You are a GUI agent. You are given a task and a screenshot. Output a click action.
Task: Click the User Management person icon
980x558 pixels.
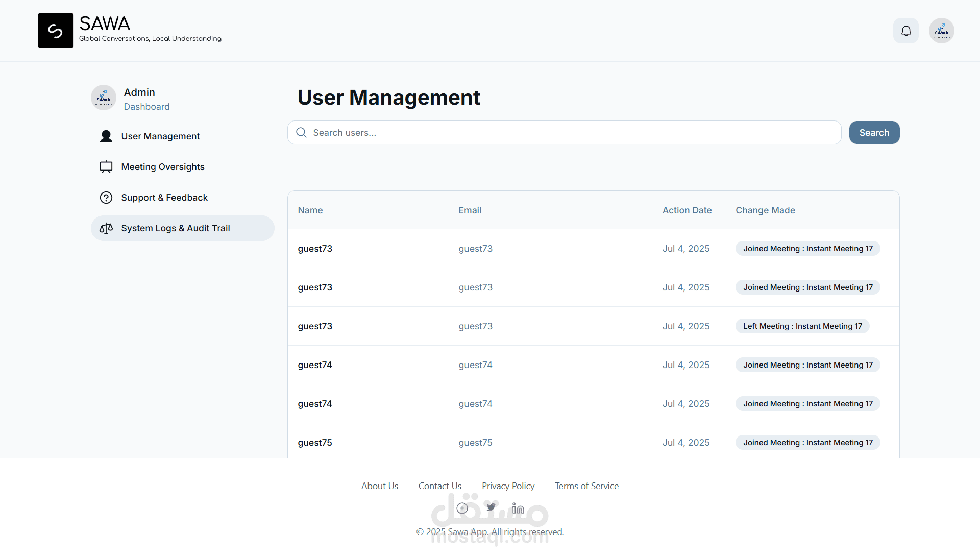coord(106,136)
